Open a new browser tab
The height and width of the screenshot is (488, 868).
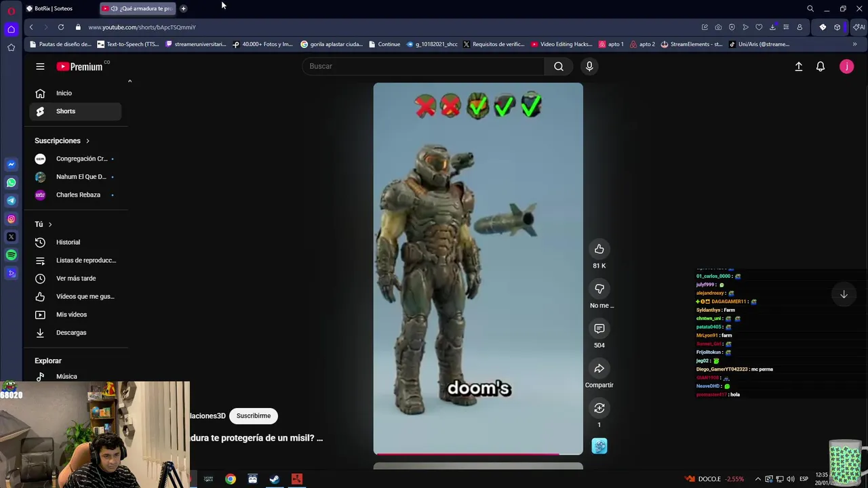coord(183,9)
